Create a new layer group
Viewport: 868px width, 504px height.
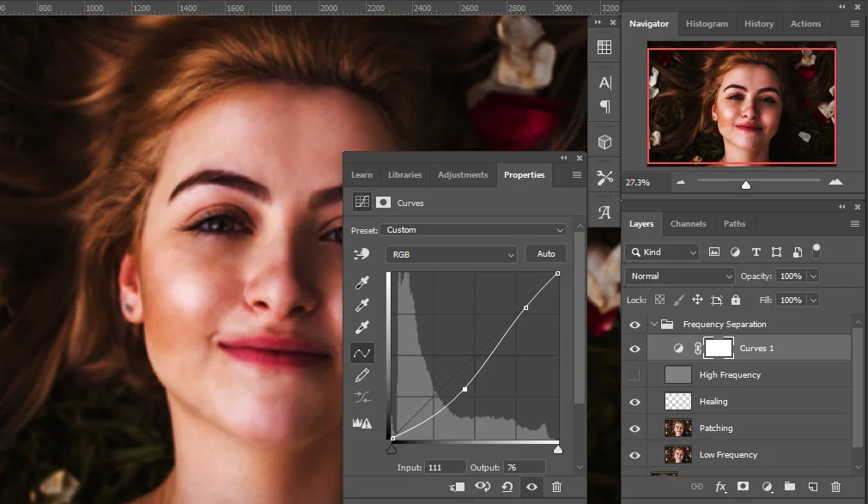(x=790, y=487)
